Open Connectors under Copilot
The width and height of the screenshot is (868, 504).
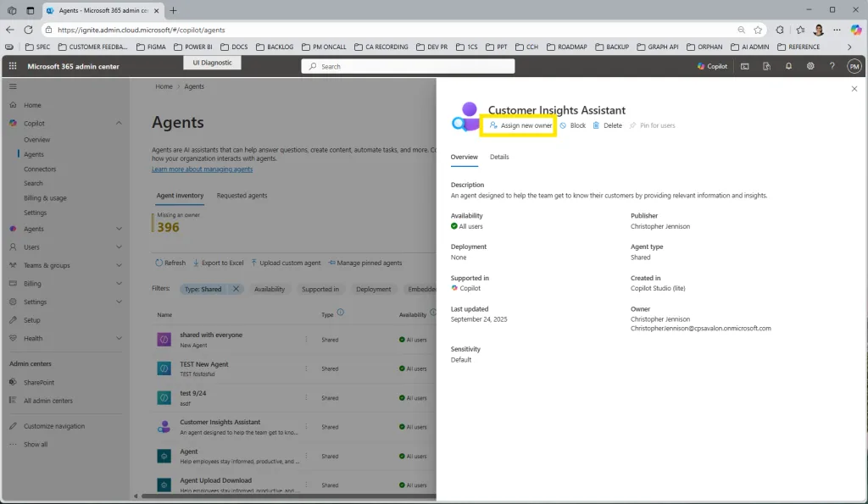point(39,169)
